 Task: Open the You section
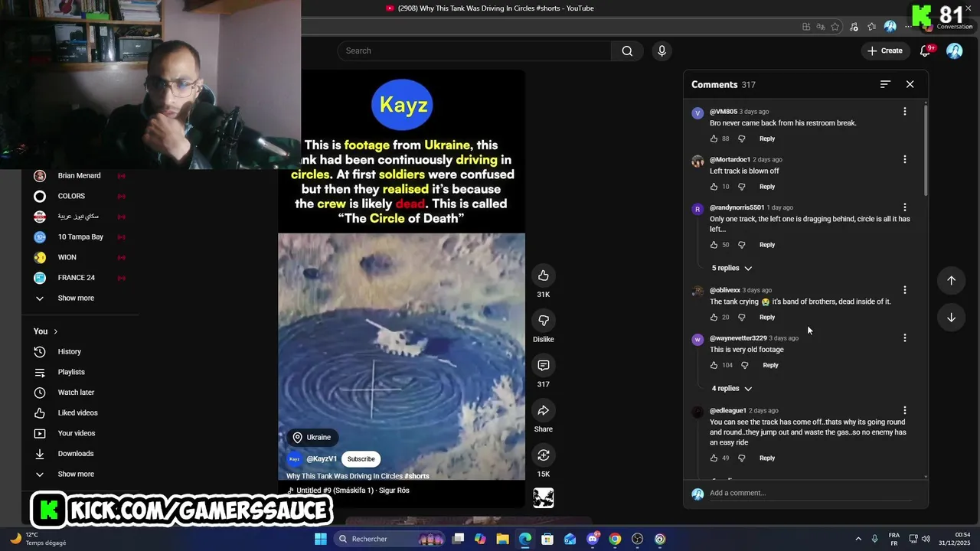click(46, 331)
